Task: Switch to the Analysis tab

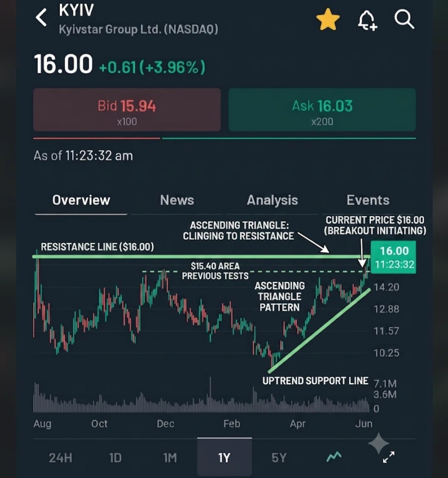Action: 272,200
